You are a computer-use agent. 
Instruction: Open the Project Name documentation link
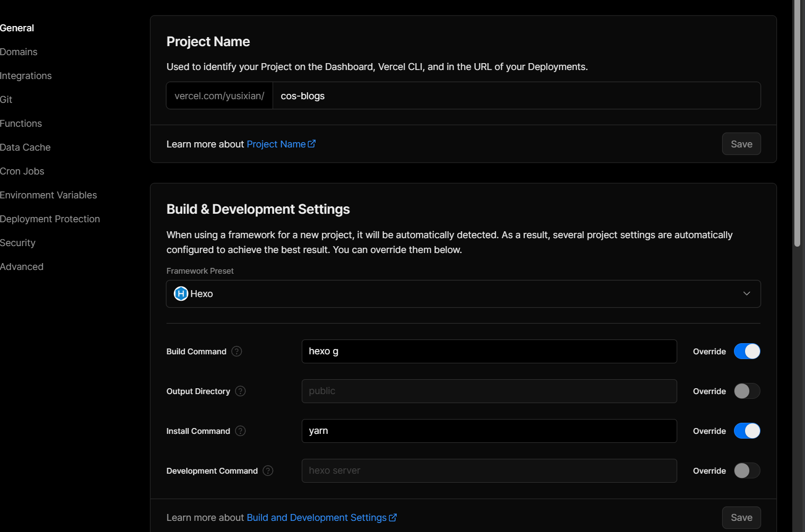[x=276, y=143]
